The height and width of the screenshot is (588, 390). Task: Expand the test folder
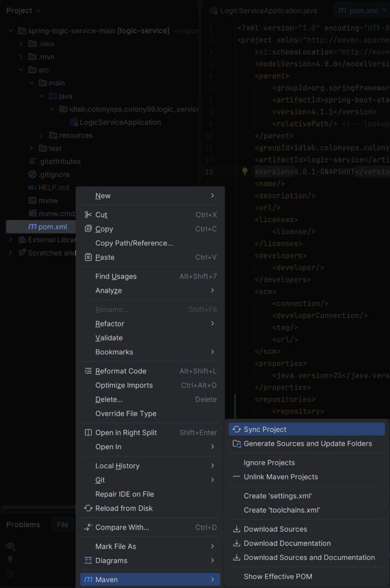[31, 148]
